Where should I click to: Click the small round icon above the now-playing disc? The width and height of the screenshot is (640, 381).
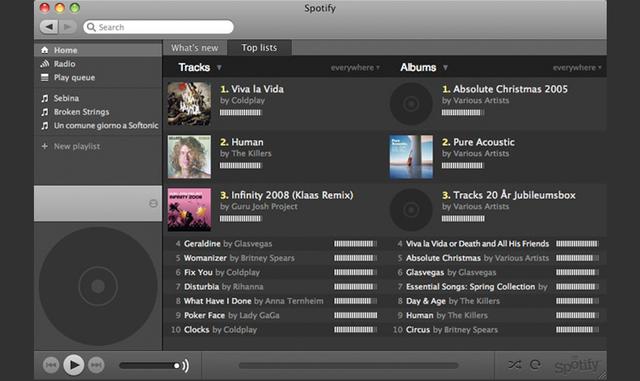pyautogui.click(x=153, y=203)
